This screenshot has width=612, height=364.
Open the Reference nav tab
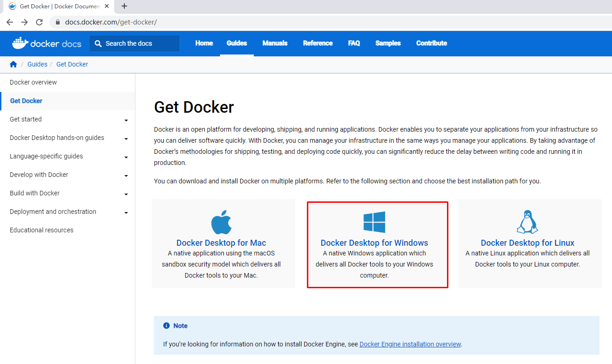318,43
